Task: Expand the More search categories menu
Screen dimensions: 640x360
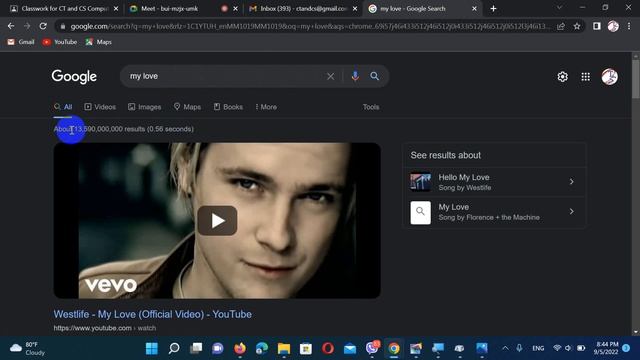Action: tap(266, 107)
